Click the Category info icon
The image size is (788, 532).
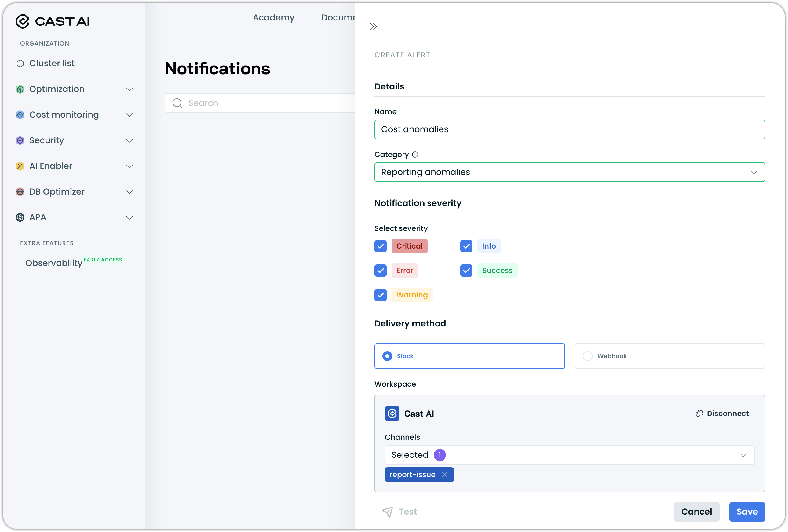(x=415, y=155)
